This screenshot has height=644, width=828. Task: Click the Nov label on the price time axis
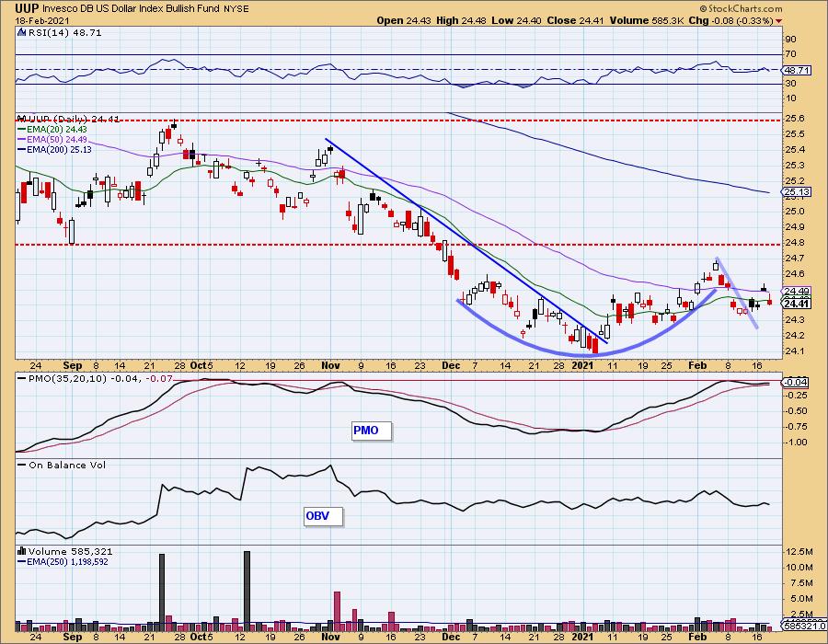coord(330,365)
